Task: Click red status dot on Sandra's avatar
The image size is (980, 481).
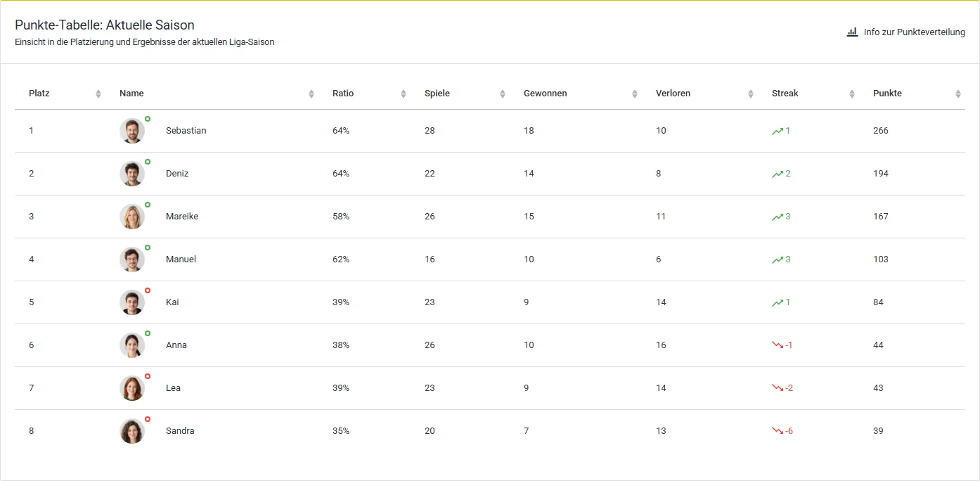Action: click(148, 419)
